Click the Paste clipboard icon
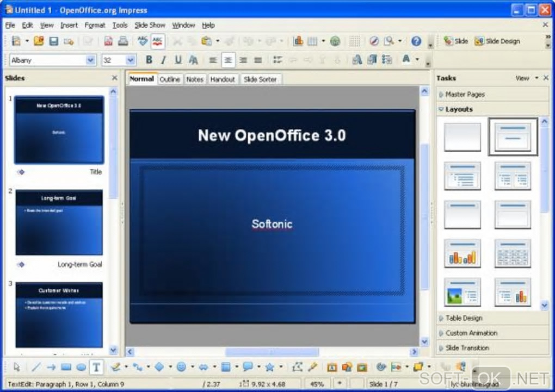The height and width of the screenshot is (392, 555). [x=206, y=41]
